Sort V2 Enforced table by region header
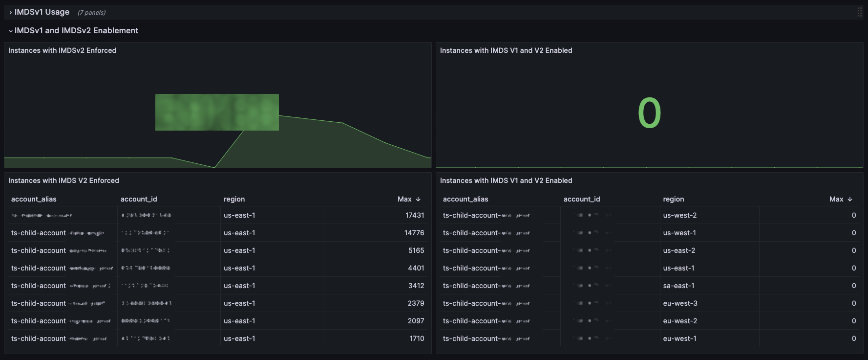This screenshot has height=360, width=868. point(234,199)
